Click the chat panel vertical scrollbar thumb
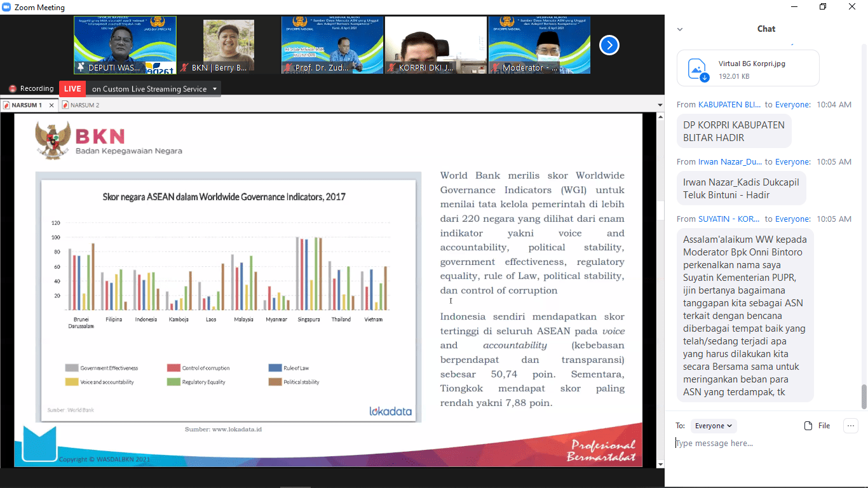868x488 pixels. [864, 396]
